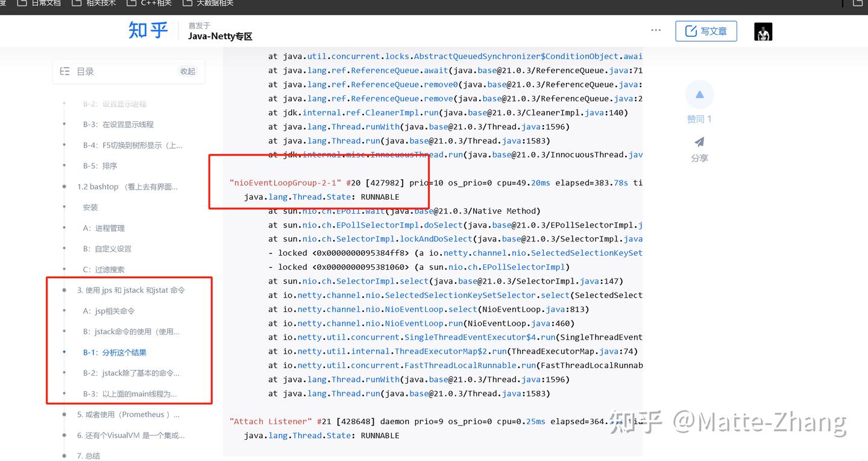Viewport: 868px width, 461px height.
Task: Click the Zhihu 知乎 logo
Action: tap(148, 30)
